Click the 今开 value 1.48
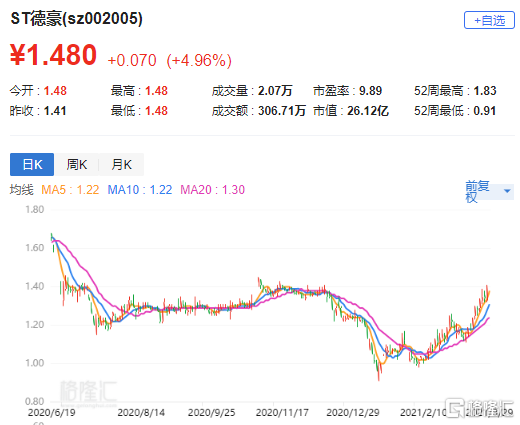This screenshot has height=425, width=520. tap(55, 91)
